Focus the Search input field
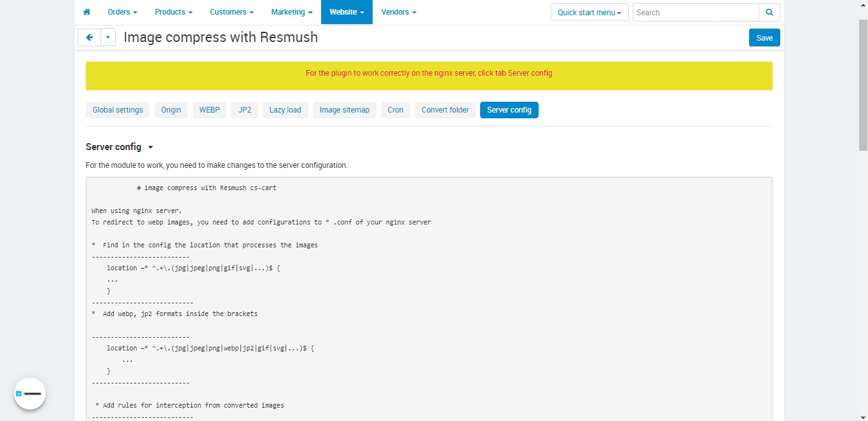 coord(696,12)
